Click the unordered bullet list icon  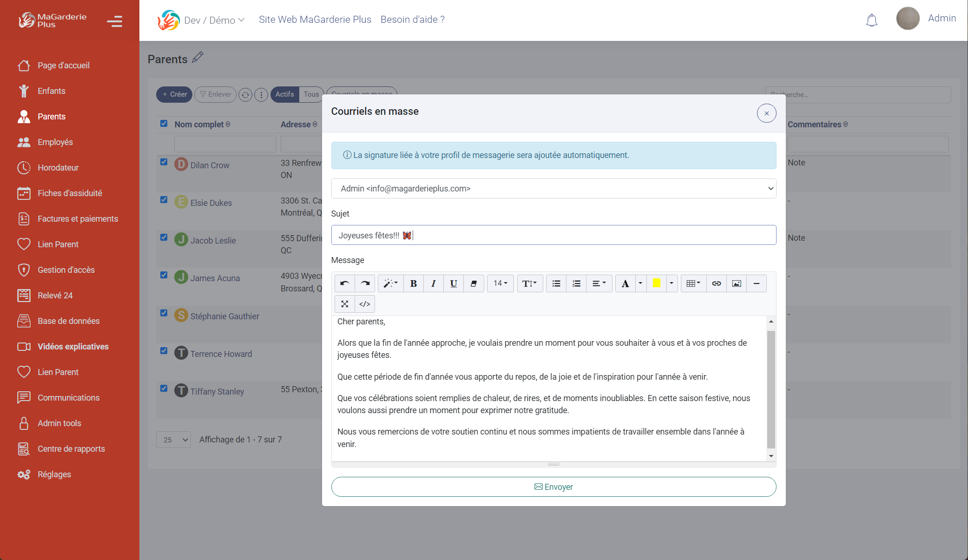556,283
